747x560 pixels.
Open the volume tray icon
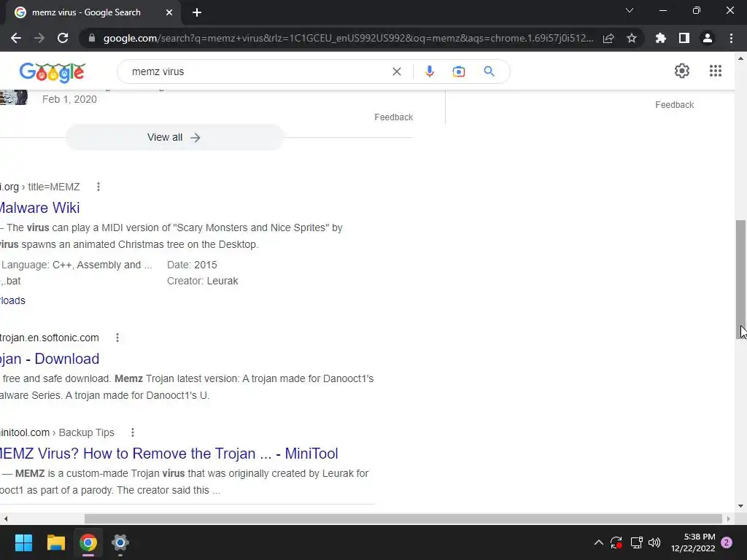(x=654, y=542)
